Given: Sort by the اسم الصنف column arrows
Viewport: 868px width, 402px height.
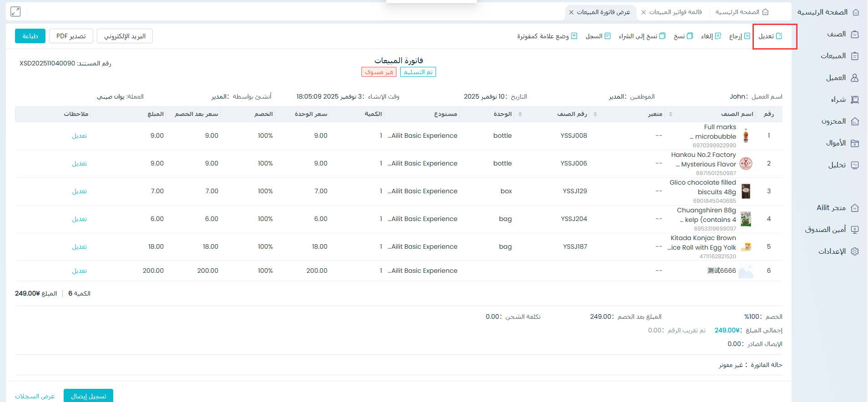Looking at the screenshot, I should click(670, 114).
